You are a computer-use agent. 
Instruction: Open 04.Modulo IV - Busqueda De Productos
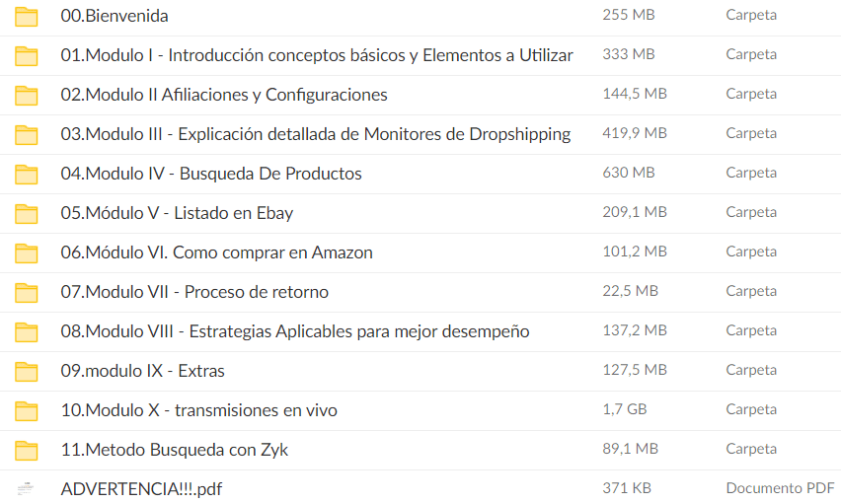pyautogui.click(x=210, y=174)
